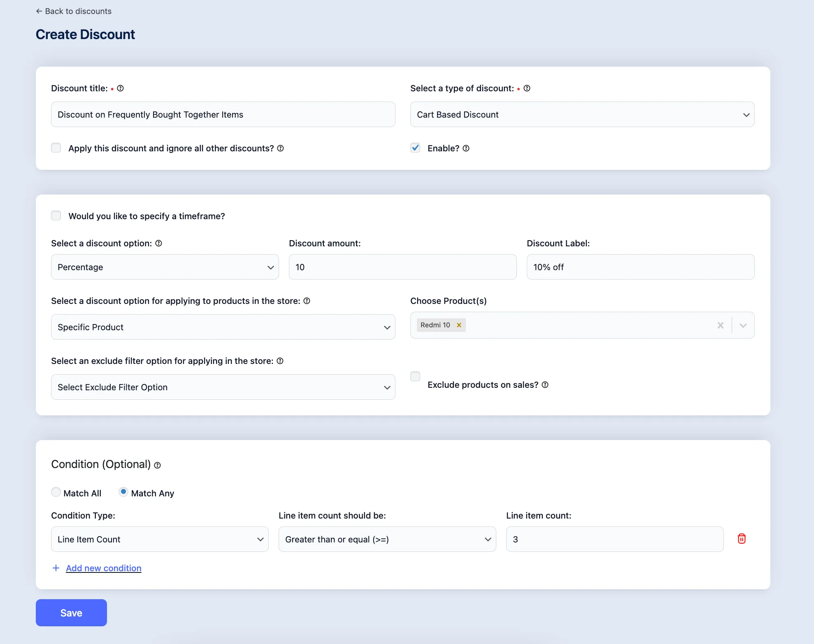Click the Discount amount input field
Screen dimensions: 814x644
402,267
